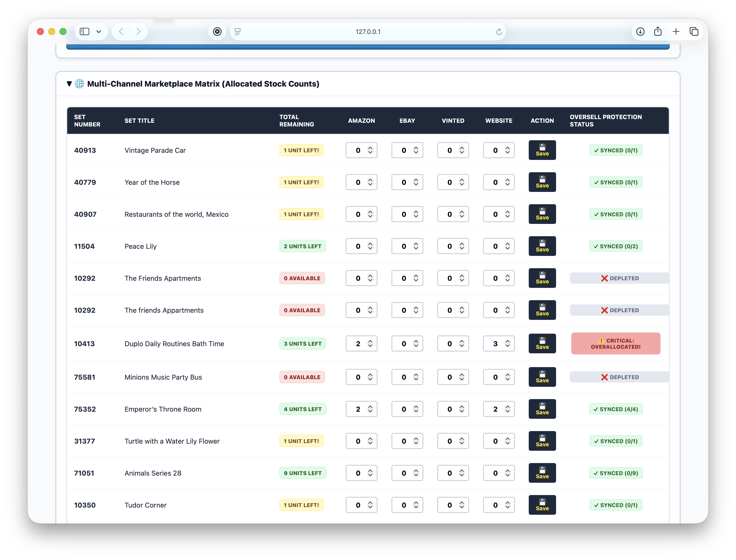Click set title Peace Lily
Image resolution: width=736 pixels, height=560 pixels.
click(x=140, y=246)
